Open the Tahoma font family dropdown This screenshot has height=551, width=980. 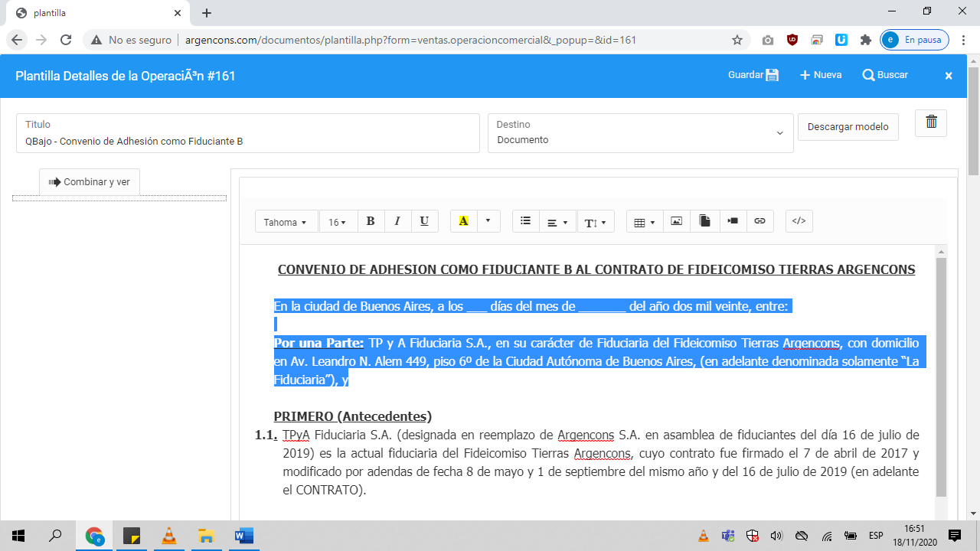pyautogui.click(x=286, y=222)
